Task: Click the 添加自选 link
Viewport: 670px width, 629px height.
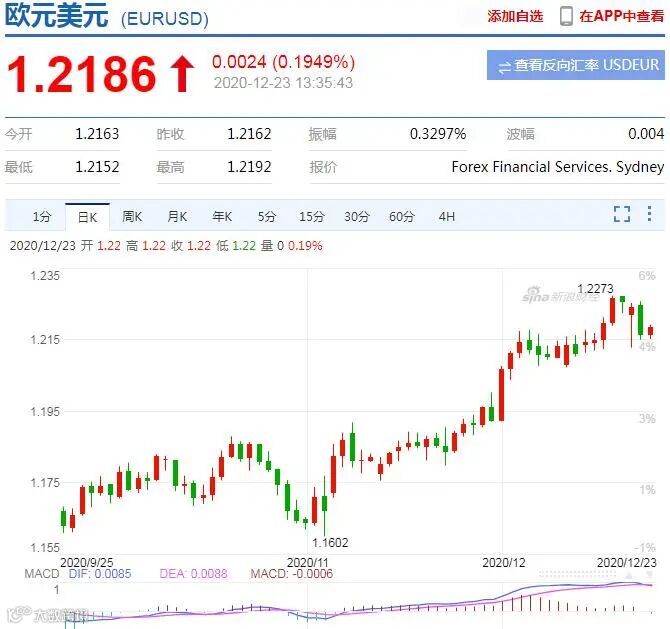Action: point(515,16)
